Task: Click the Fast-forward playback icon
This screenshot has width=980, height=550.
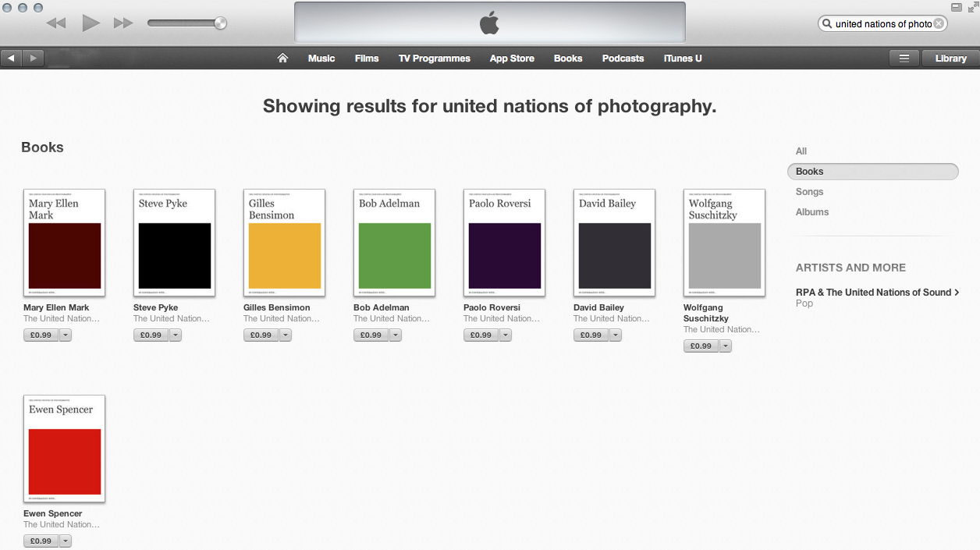Action: [123, 23]
